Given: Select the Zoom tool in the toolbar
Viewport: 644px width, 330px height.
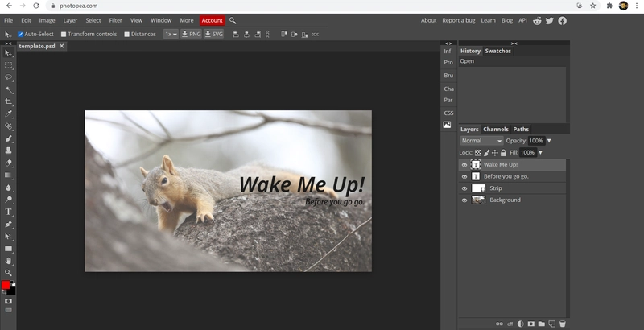Looking at the screenshot, I should 9,273.
